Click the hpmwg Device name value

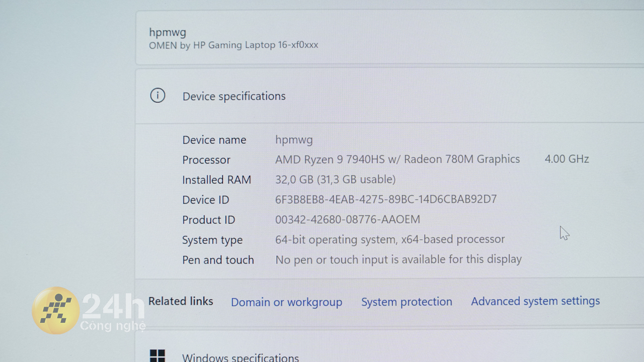[x=294, y=140]
